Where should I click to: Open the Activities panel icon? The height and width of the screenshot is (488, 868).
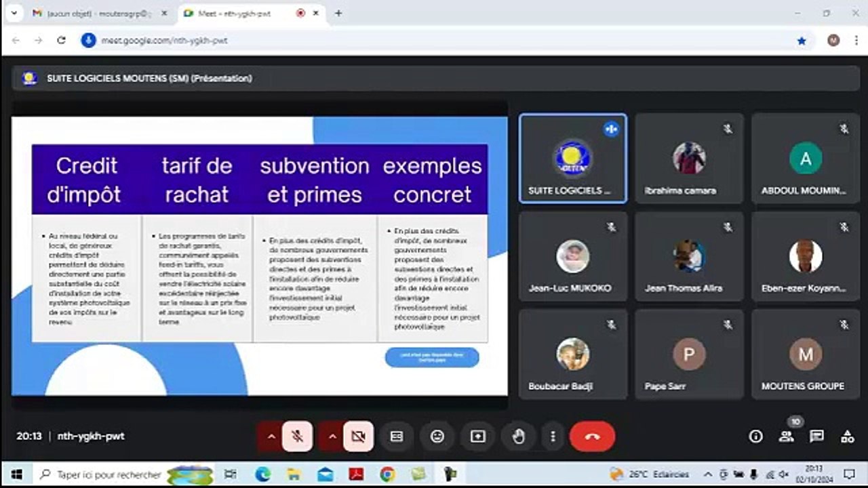tap(848, 436)
